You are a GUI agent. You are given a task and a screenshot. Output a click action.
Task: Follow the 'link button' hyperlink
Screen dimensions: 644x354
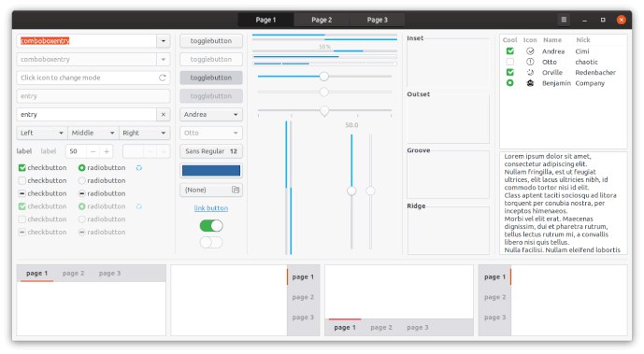pyautogui.click(x=211, y=208)
